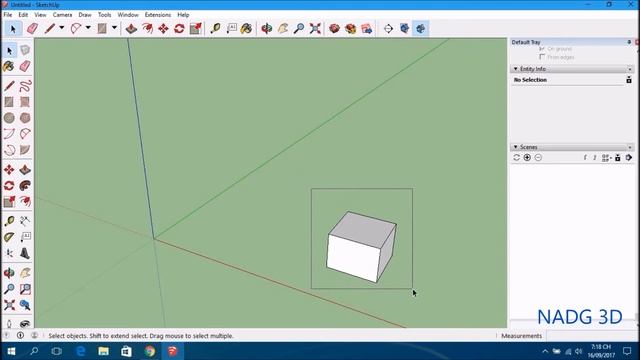Open the 3D Warehouse

pyautogui.click(x=334, y=29)
